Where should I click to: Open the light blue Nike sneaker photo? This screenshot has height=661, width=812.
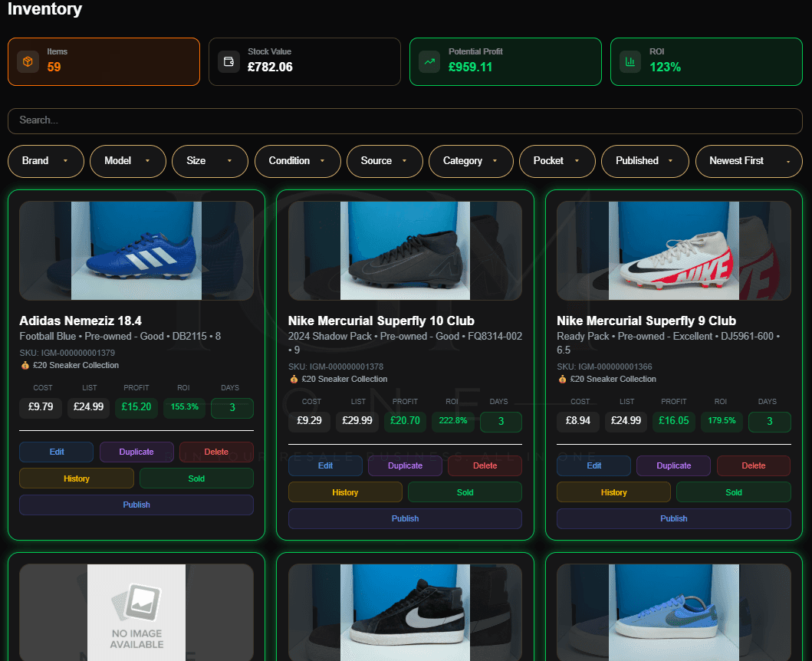point(674,612)
